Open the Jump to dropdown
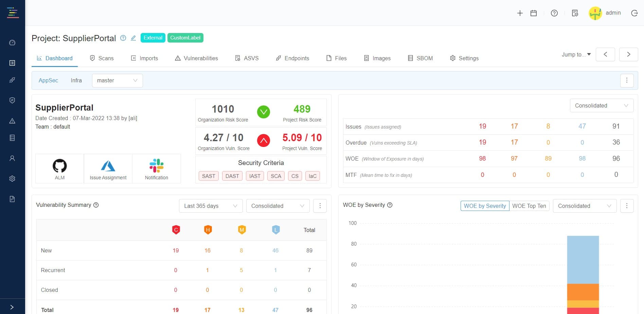The width and height of the screenshot is (644, 314). [x=576, y=54]
